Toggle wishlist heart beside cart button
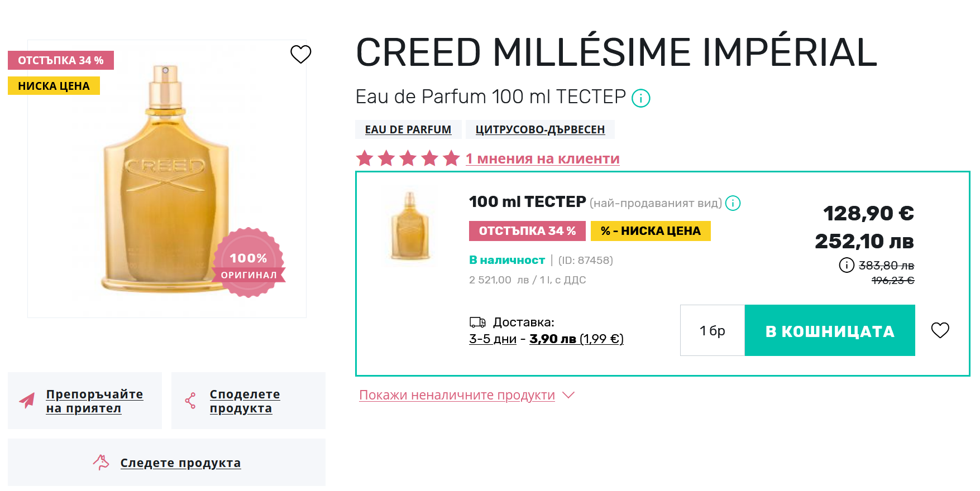The width and height of the screenshot is (980, 491). point(940,330)
